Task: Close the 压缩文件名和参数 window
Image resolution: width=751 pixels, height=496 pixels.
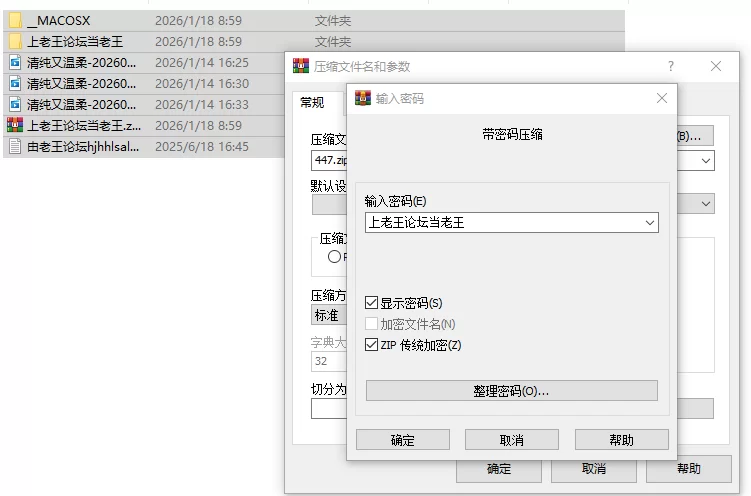Action: pos(716,66)
